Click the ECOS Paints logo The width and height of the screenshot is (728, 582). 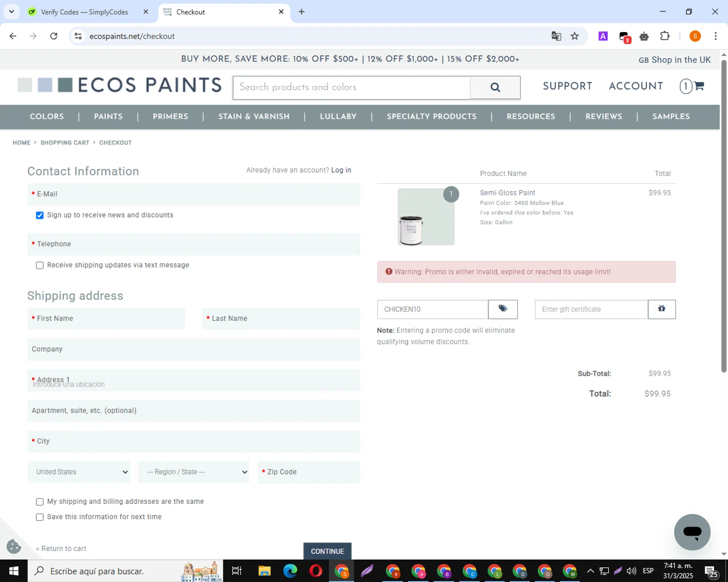[119, 85]
